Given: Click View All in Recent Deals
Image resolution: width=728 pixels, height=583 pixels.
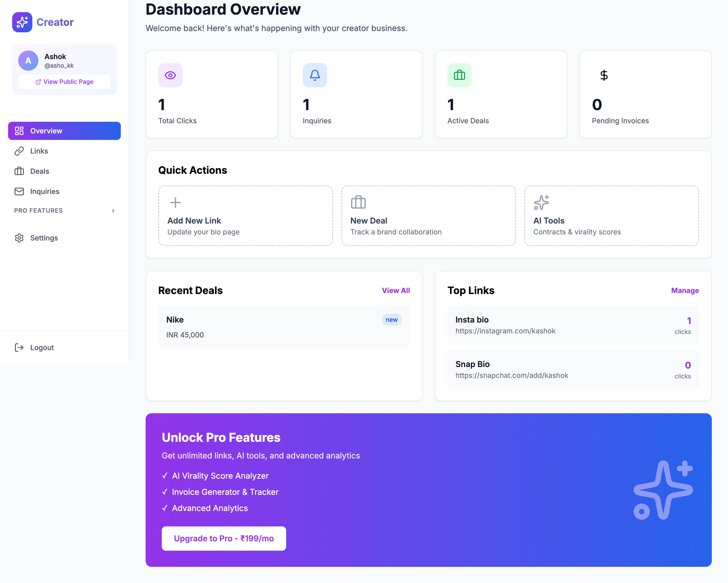Looking at the screenshot, I should point(396,290).
